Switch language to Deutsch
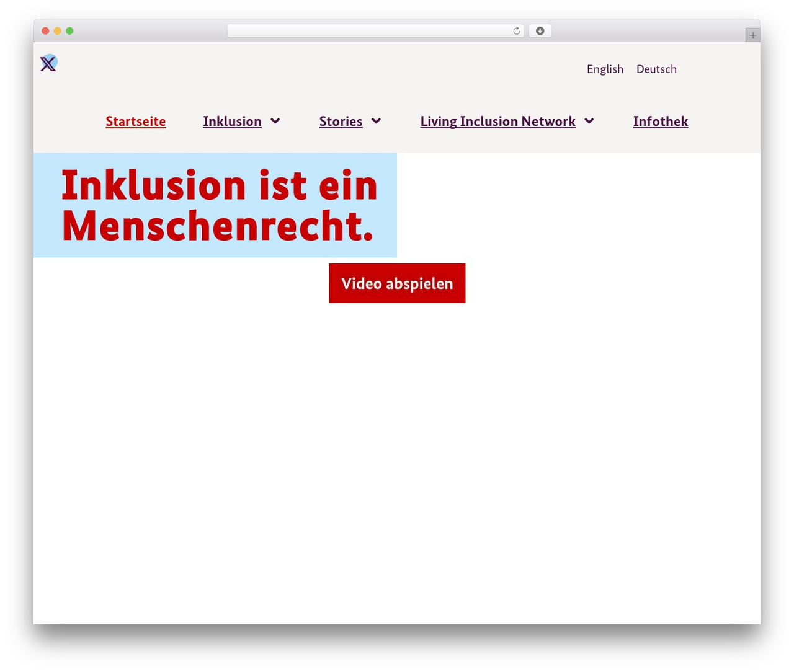This screenshot has width=794, height=672. point(656,69)
